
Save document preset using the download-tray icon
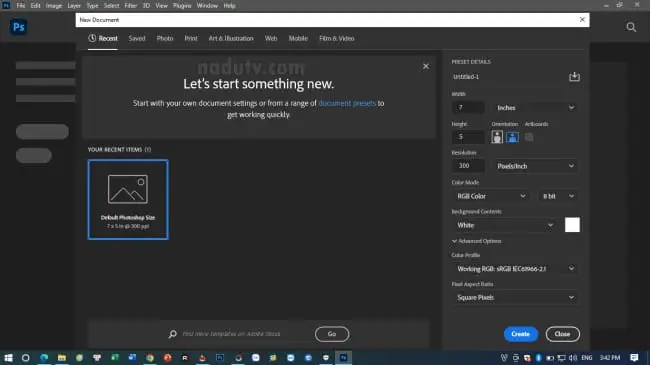point(574,76)
